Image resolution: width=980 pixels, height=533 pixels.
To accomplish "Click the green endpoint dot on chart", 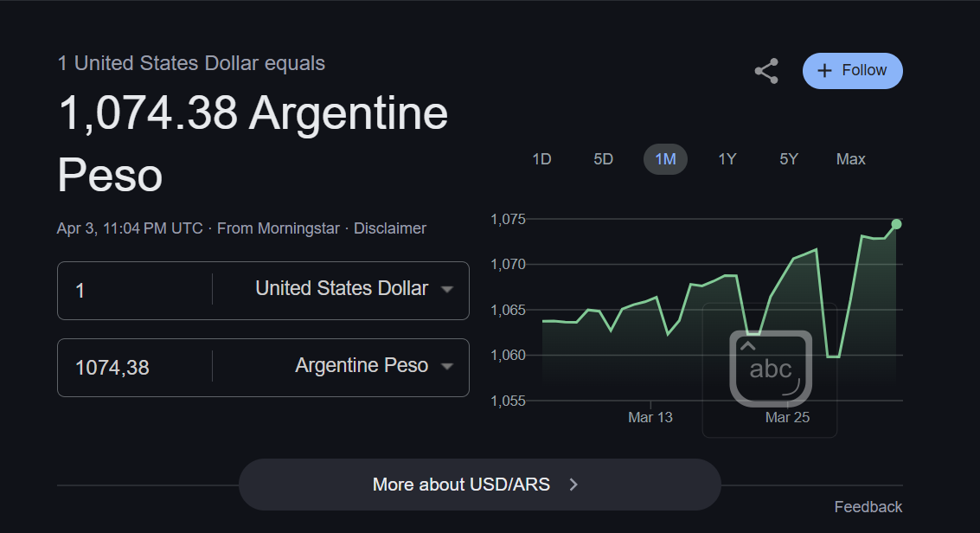I will tap(896, 224).
